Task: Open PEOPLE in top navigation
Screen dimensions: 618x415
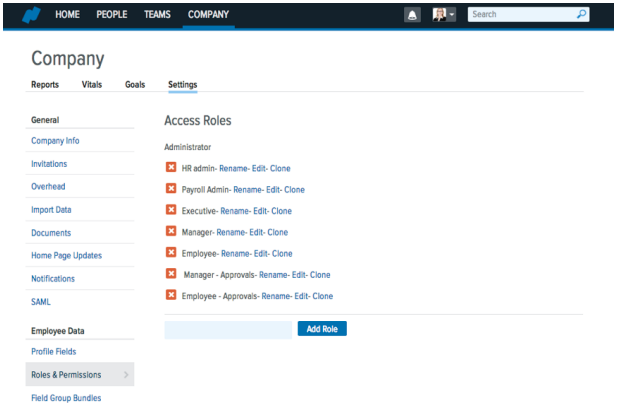Action: (112, 15)
